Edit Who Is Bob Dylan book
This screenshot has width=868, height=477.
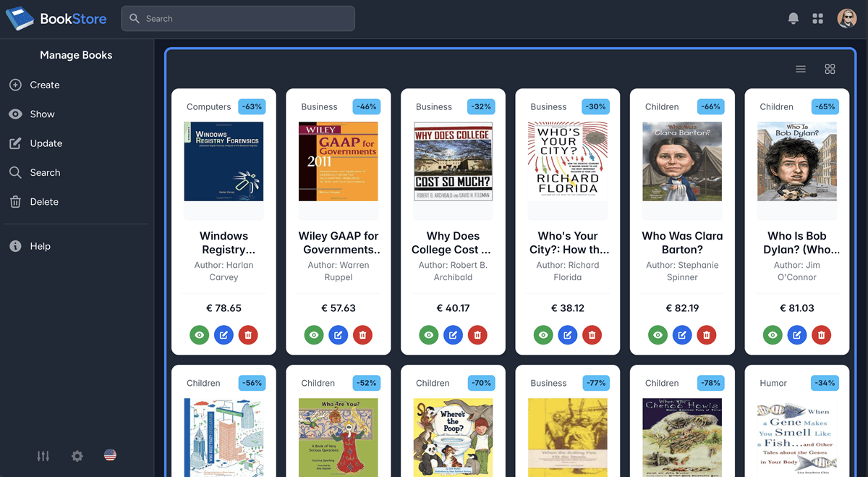(797, 335)
